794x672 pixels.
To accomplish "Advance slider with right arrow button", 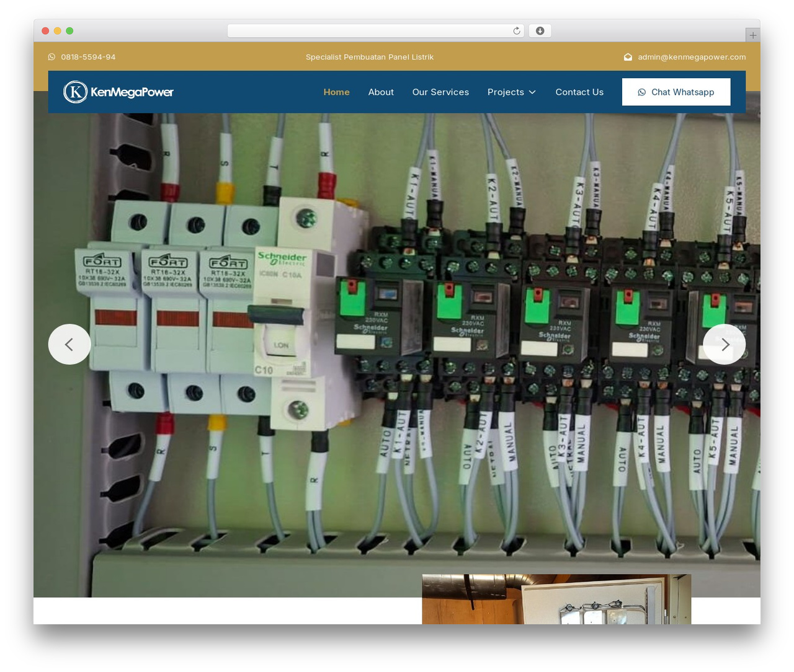I will tap(724, 344).
